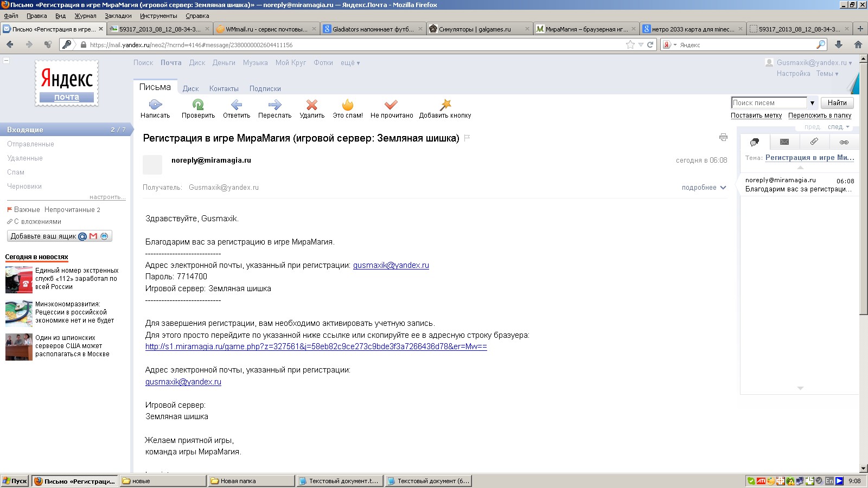Viewport: 868px width, 488px height.
Task: Open the Темы dropdown
Action: point(827,74)
